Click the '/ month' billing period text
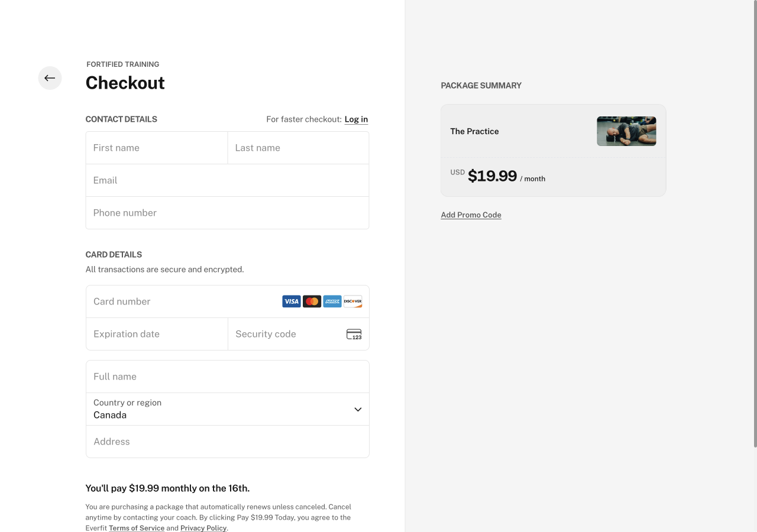 point(533,179)
